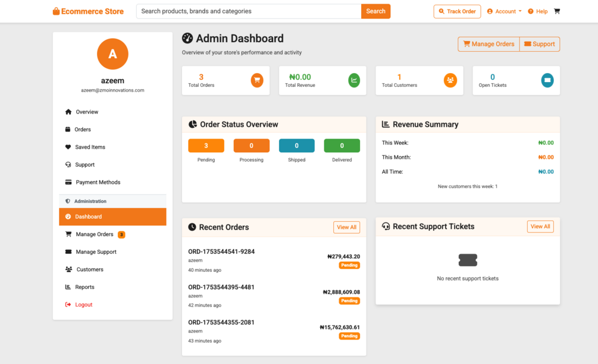Viewport: 598px width, 364px height.
Task: Click the Manage Orders button at top right
Action: tap(489, 44)
